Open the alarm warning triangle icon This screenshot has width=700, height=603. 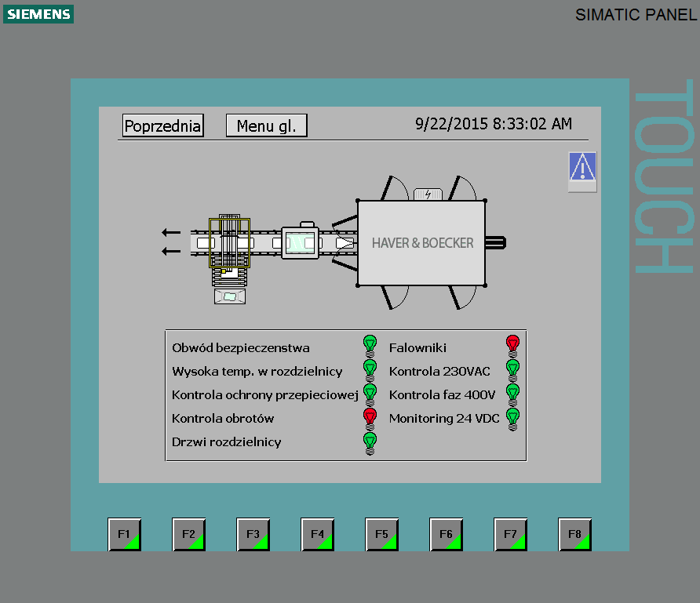(x=582, y=173)
